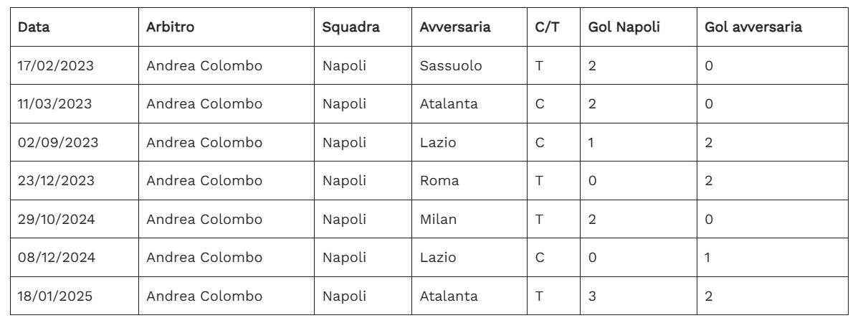Image resolution: width=868 pixels, height=318 pixels.
Task: Click the 11/03/2023 date cell
Action: [54, 104]
